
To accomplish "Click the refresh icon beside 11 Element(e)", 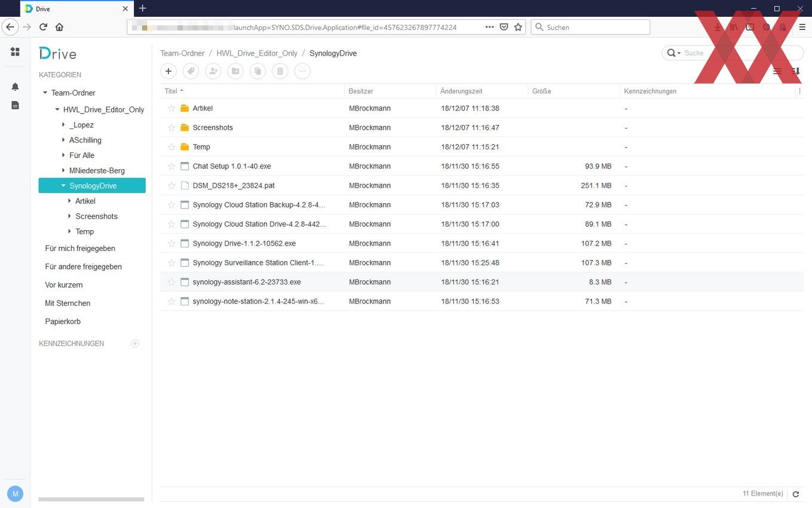I will [795, 494].
